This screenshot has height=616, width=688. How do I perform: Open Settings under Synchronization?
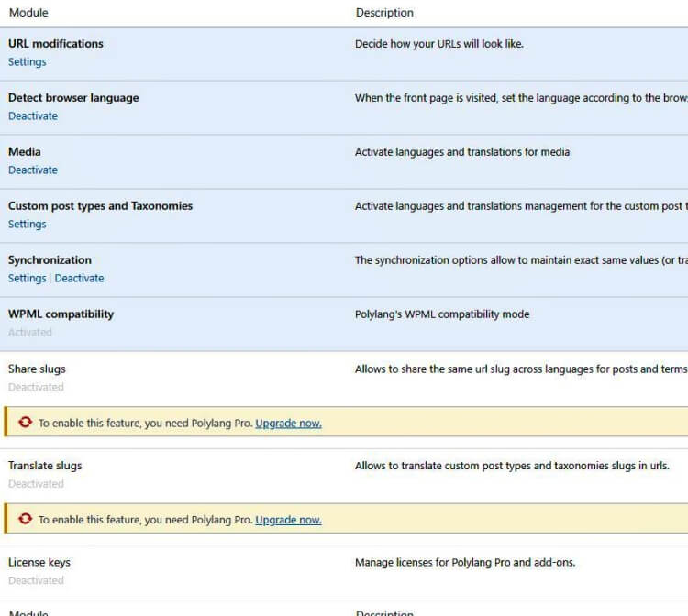tap(28, 279)
